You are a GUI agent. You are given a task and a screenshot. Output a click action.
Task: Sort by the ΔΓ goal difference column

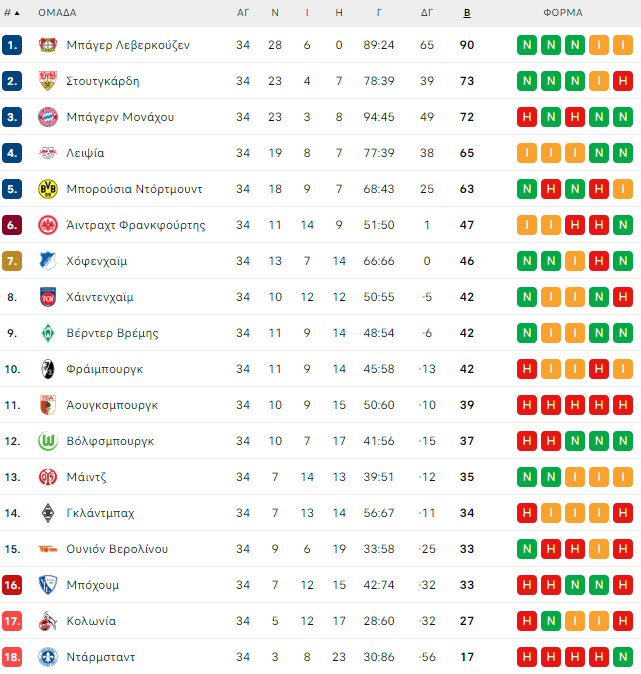point(427,13)
